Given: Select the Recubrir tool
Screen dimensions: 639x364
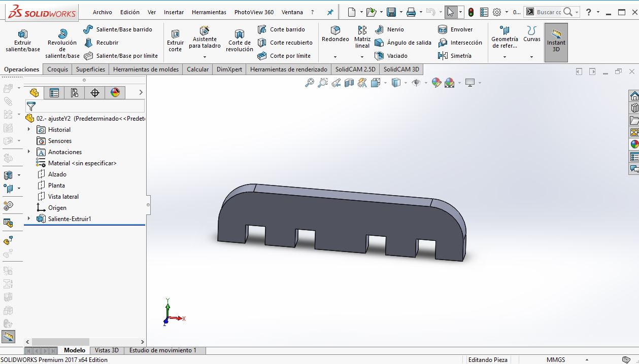Looking at the screenshot, I should pyautogui.click(x=101, y=43).
